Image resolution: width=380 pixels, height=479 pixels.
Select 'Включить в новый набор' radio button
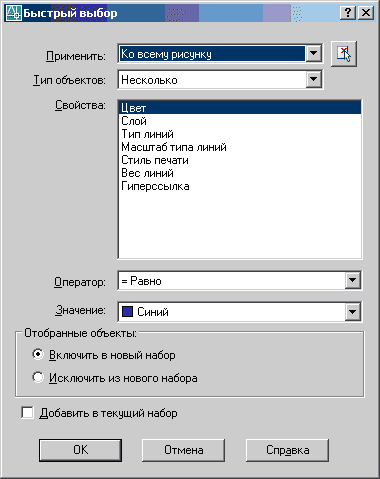pos(38,354)
